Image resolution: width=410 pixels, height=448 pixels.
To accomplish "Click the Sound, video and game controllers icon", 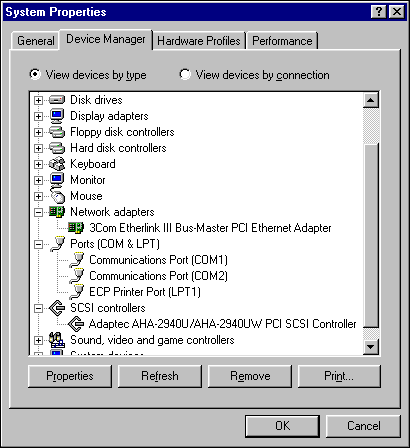I will (57, 340).
